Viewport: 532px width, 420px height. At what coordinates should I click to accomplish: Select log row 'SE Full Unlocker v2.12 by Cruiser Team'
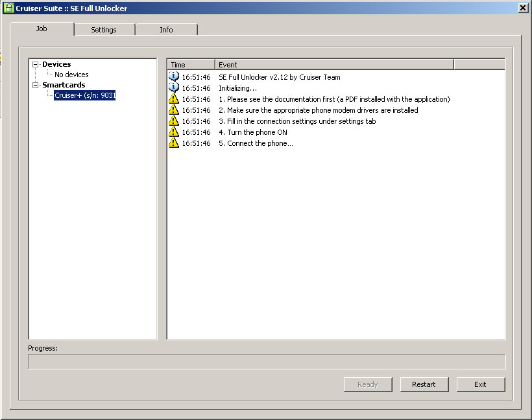pos(336,77)
